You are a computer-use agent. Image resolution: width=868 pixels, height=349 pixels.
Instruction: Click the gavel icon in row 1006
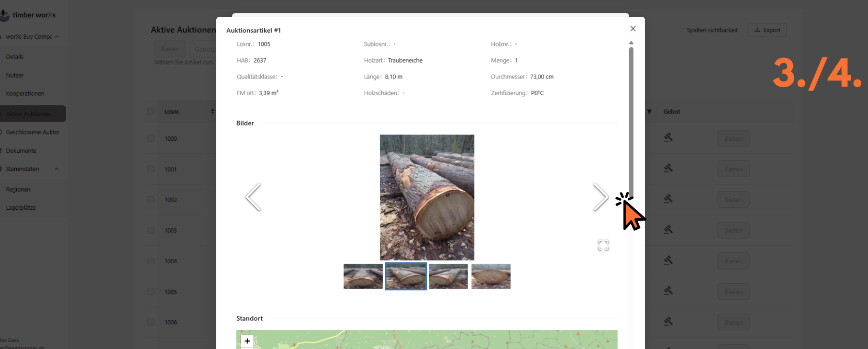click(x=668, y=322)
